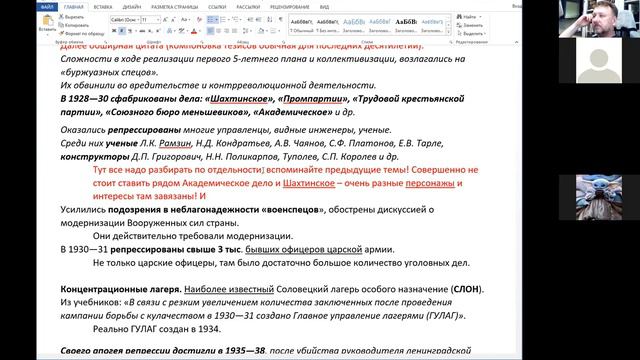The image size is (640, 360).
Task: Switch to the ВИД tab
Action: pos(324,7)
